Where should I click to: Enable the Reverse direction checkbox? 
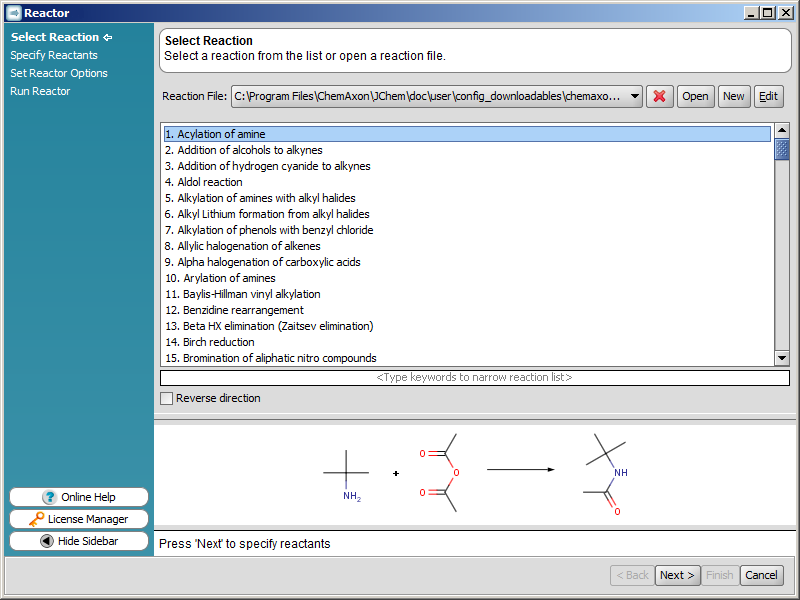[x=167, y=399]
